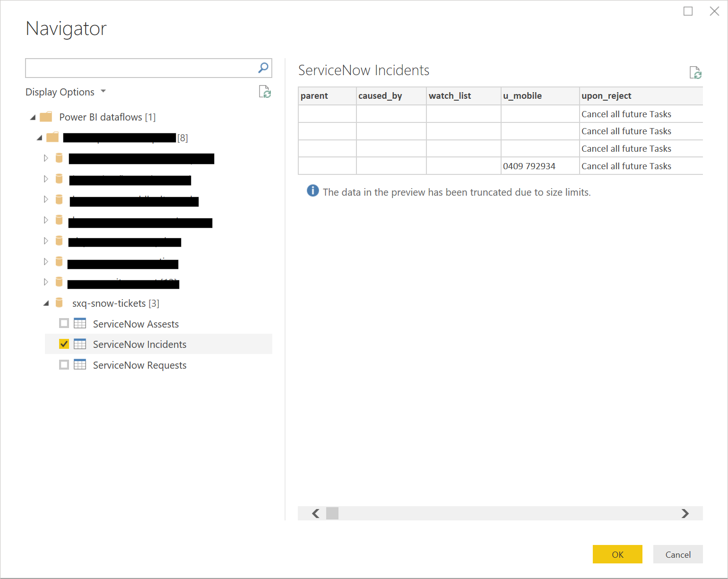Collapse the Power BI dataflows node
The height and width of the screenshot is (579, 728).
tap(33, 117)
